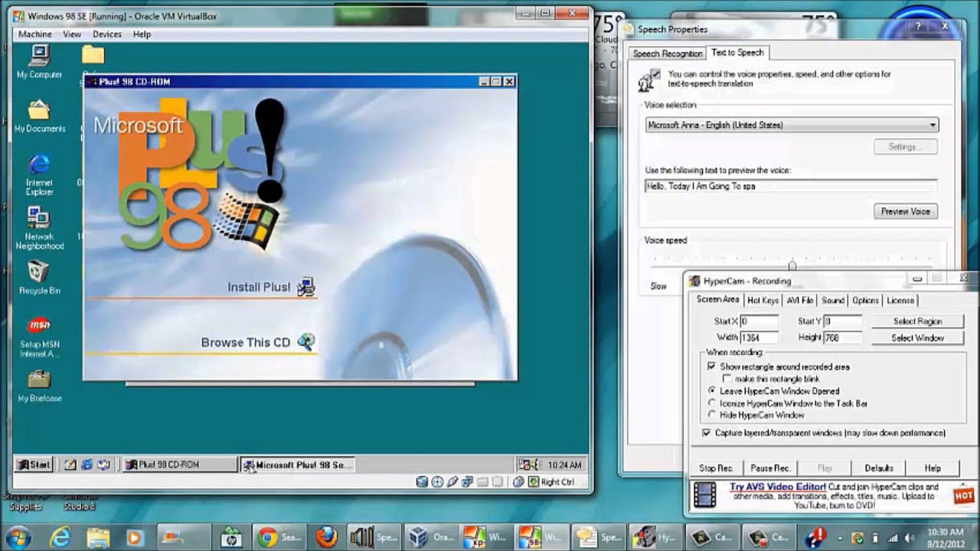Click HyperCam Start X input field
Viewport: 980px width, 551px height.
point(759,321)
